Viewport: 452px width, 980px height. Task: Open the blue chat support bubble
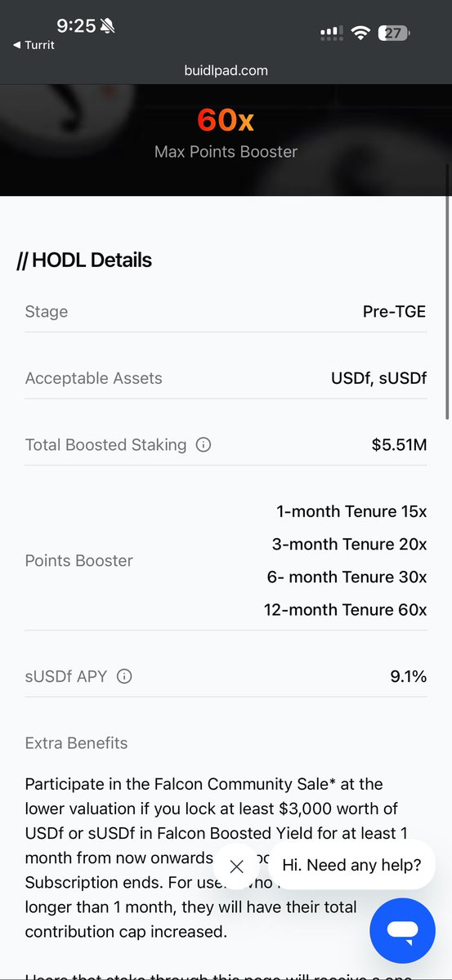click(x=402, y=930)
